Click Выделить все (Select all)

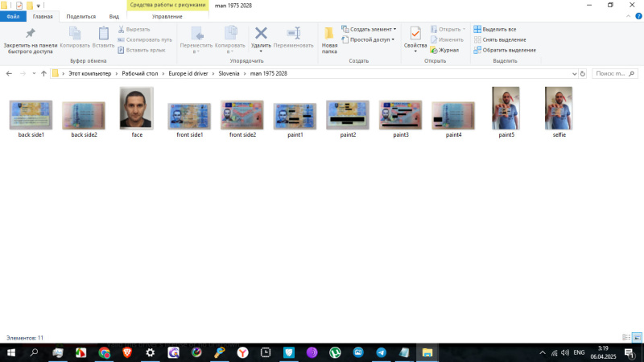499,29
